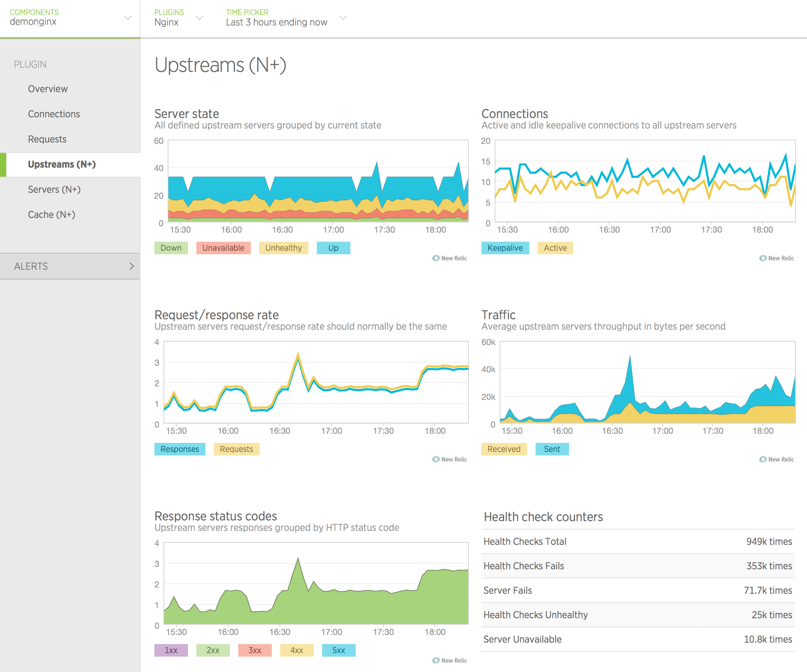Expand the Plugins Nginx dropdown chevron
This screenshot has height=672, width=807.
point(199,18)
